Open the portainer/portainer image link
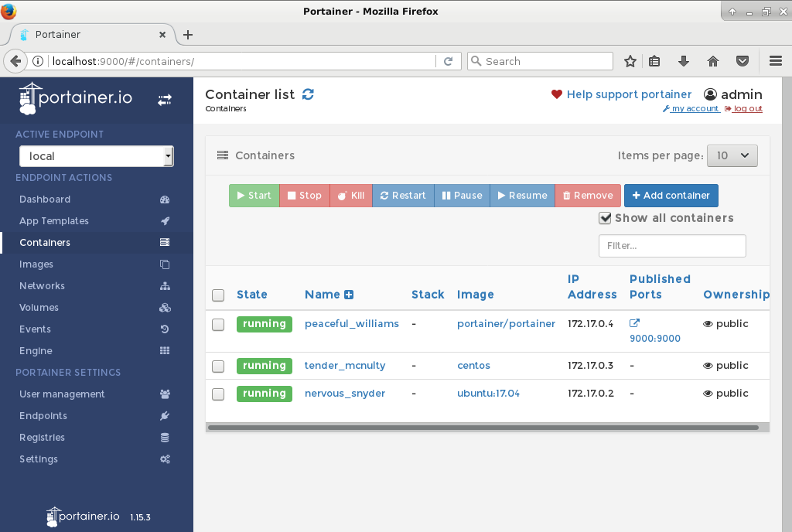The image size is (792, 532). coord(506,323)
